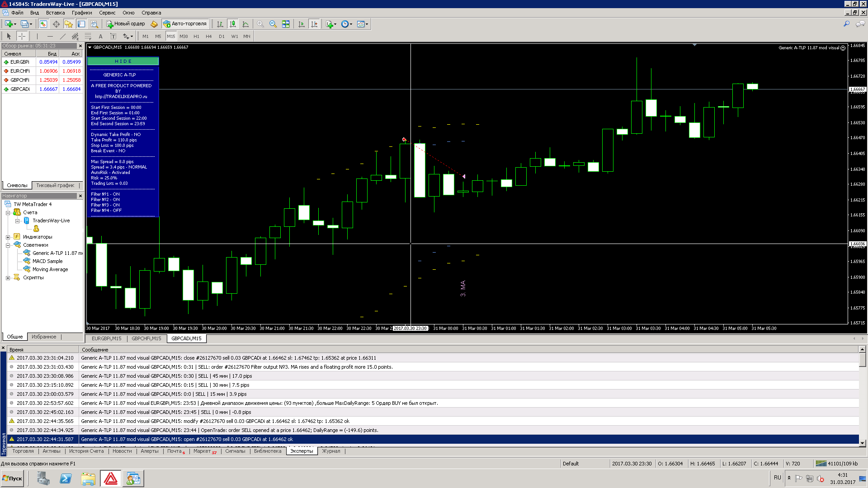Open the Графики menu
Image resolution: width=868 pixels, height=488 pixels.
(x=82, y=13)
